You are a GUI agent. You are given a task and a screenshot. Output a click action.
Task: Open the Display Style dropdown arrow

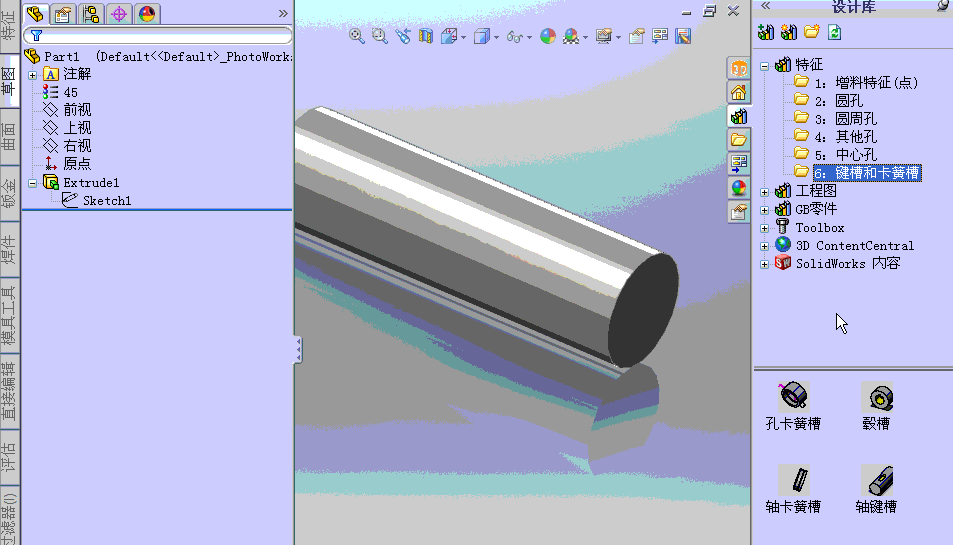pyautogui.click(x=497, y=37)
